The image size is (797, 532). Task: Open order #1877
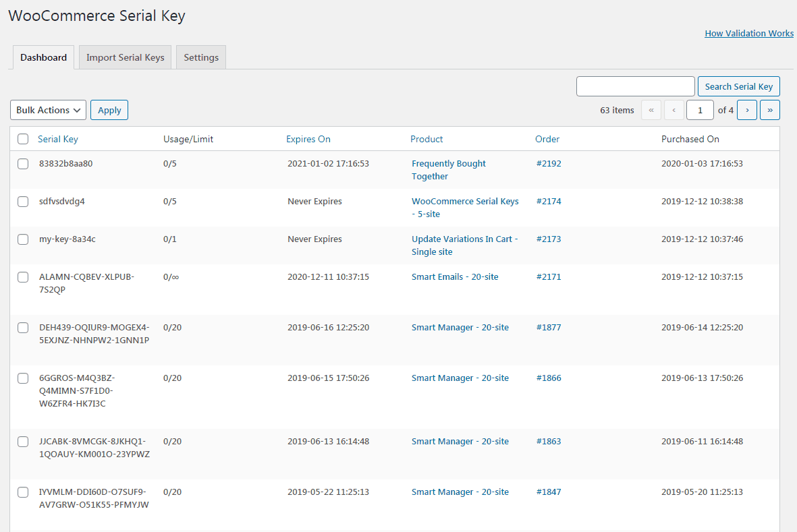click(549, 328)
